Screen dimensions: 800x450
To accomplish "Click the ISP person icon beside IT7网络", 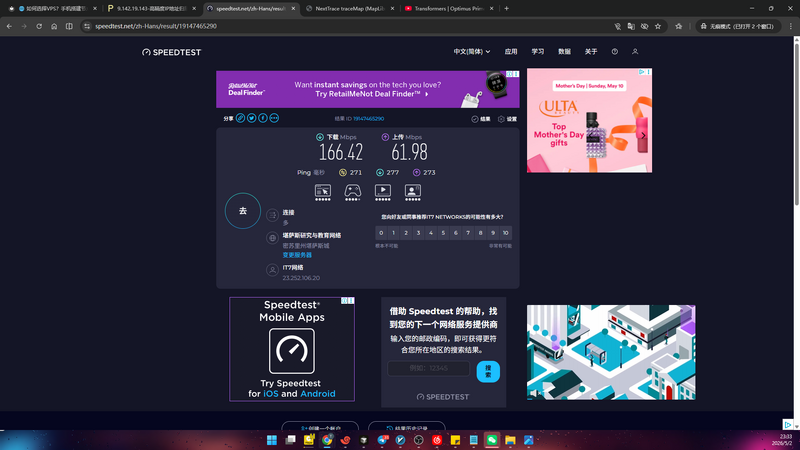I will 272,270.
